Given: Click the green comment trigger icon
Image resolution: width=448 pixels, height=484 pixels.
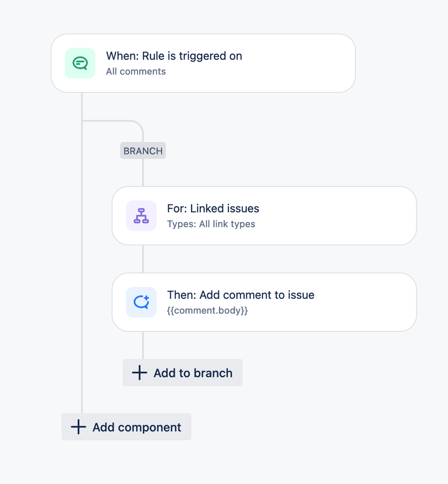Looking at the screenshot, I should point(80,63).
